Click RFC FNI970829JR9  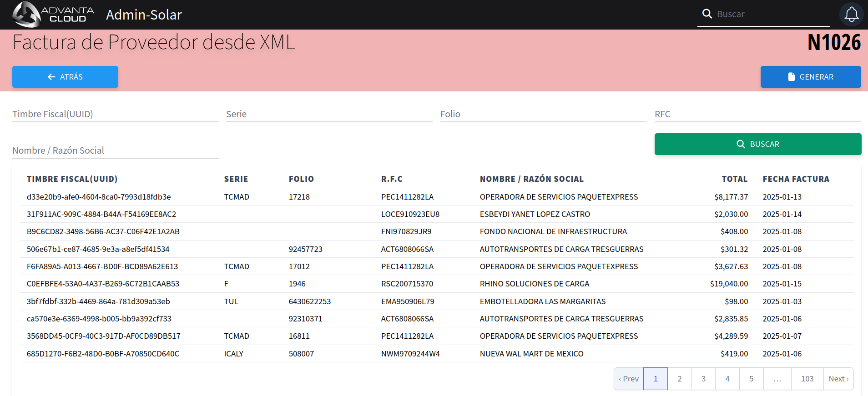[406, 231]
